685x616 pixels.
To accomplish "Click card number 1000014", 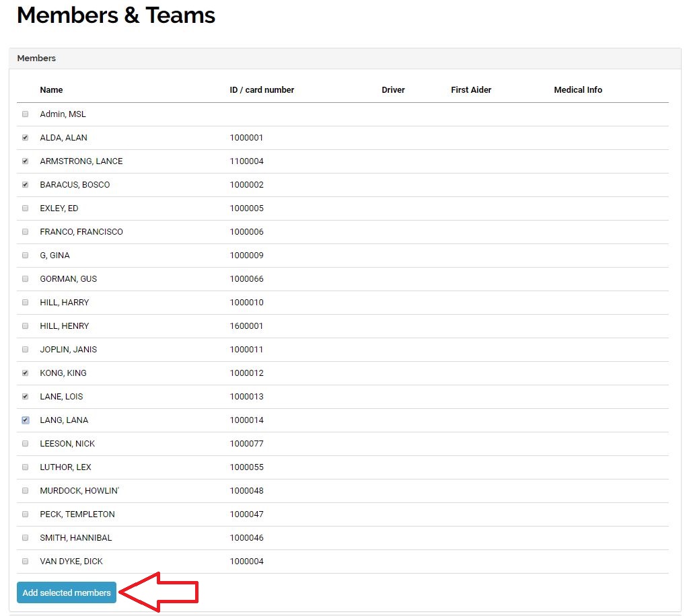I will point(246,421).
